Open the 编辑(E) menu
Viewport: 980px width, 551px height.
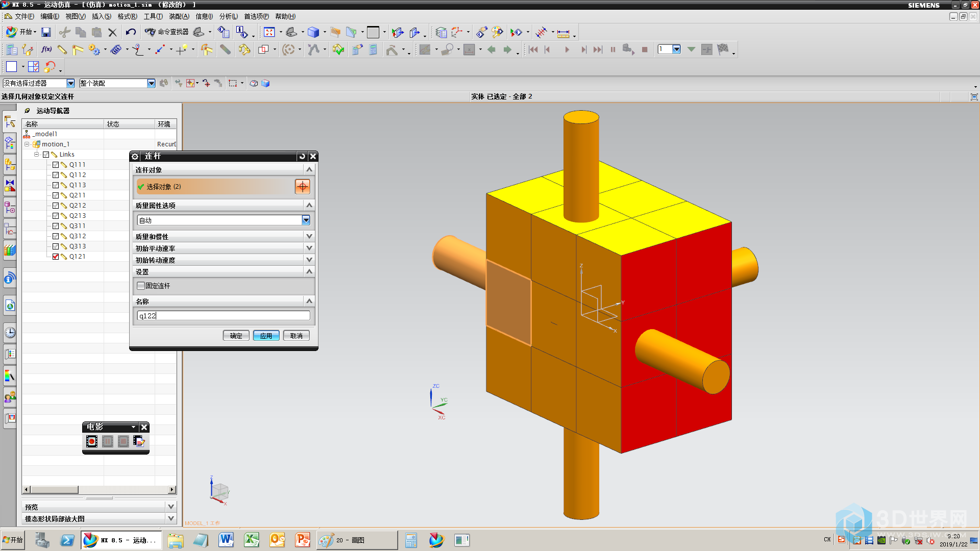tap(50, 16)
